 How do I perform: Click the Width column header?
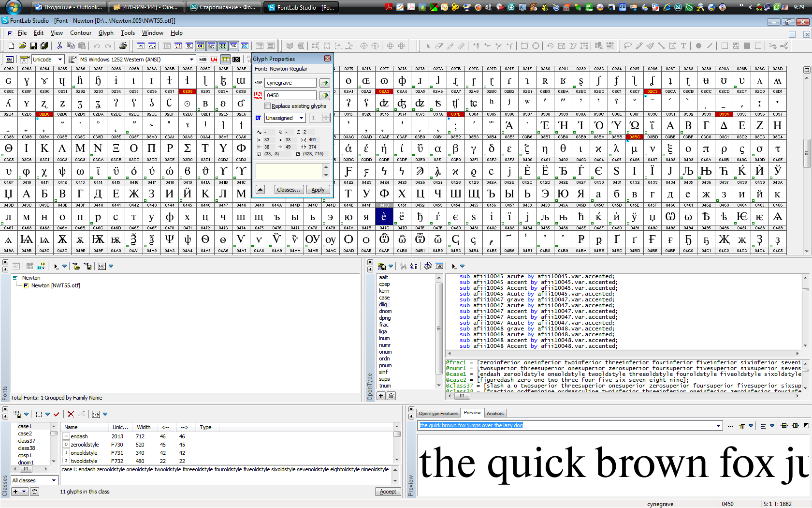pyautogui.click(x=144, y=427)
